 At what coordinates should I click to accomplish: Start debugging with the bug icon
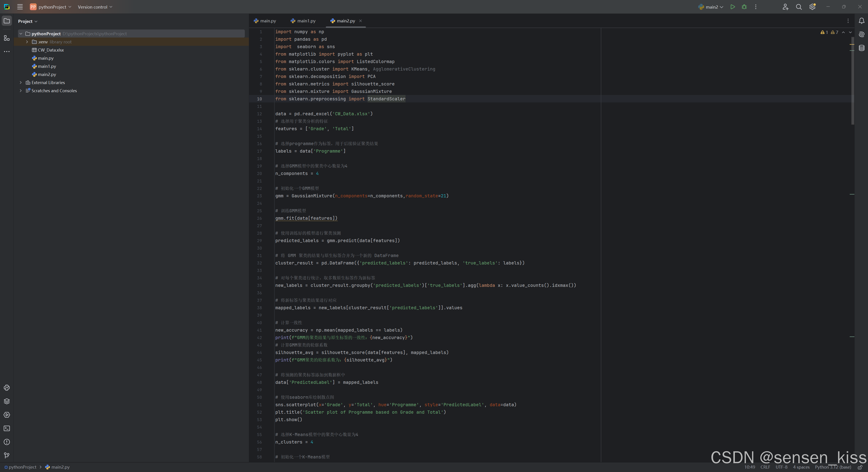coord(744,7)
